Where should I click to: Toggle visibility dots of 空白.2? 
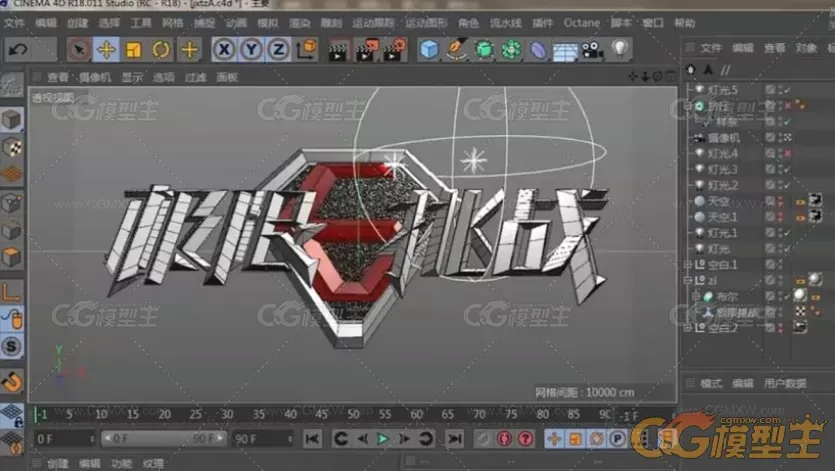pyautogui.click(x=781, y=328)
